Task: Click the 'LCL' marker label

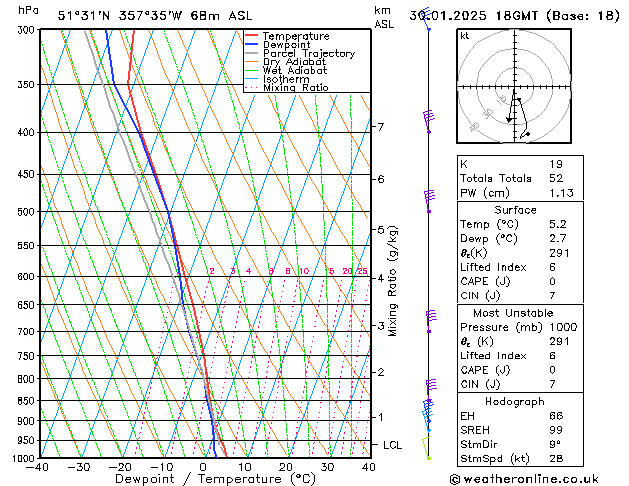Action: click(392, 445)
